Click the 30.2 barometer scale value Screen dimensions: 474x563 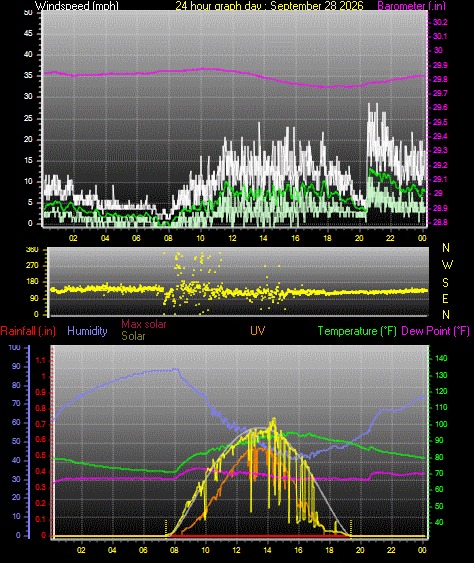(440, 22)
